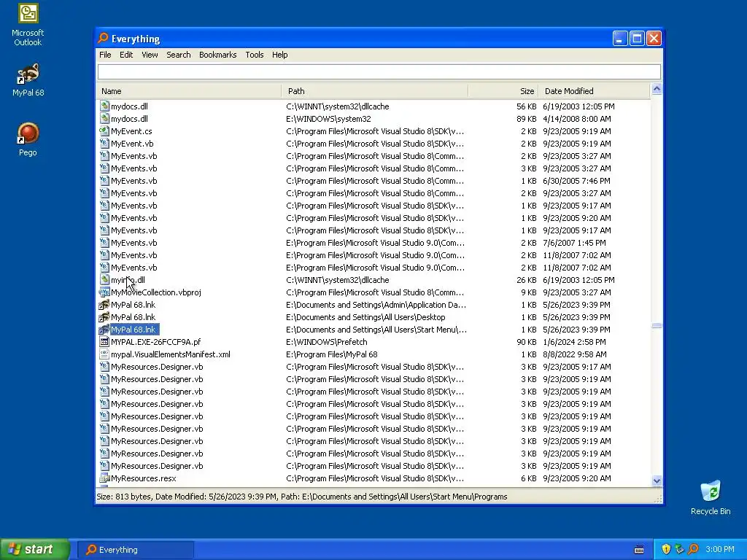The height and width of the screenshot is (560, 747).
Task: Select the Recycle Bin desktop icon
Action: tap(711, 498)
